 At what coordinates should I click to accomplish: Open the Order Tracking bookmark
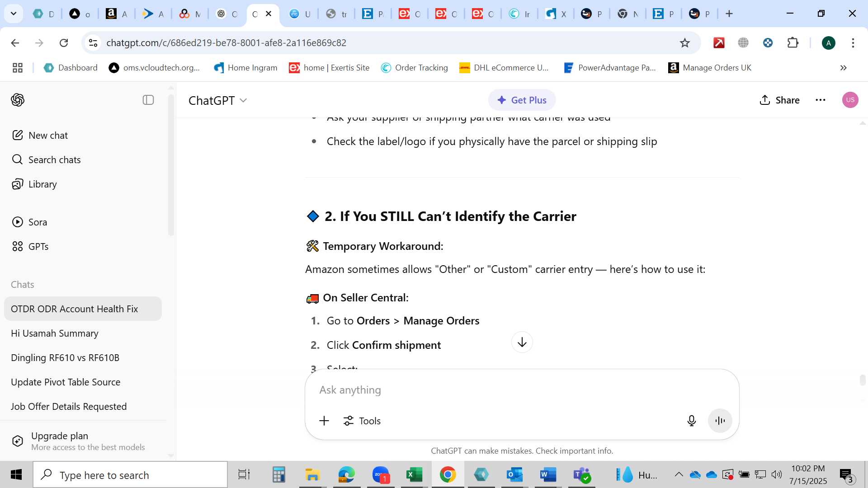[x=415, y=68]
